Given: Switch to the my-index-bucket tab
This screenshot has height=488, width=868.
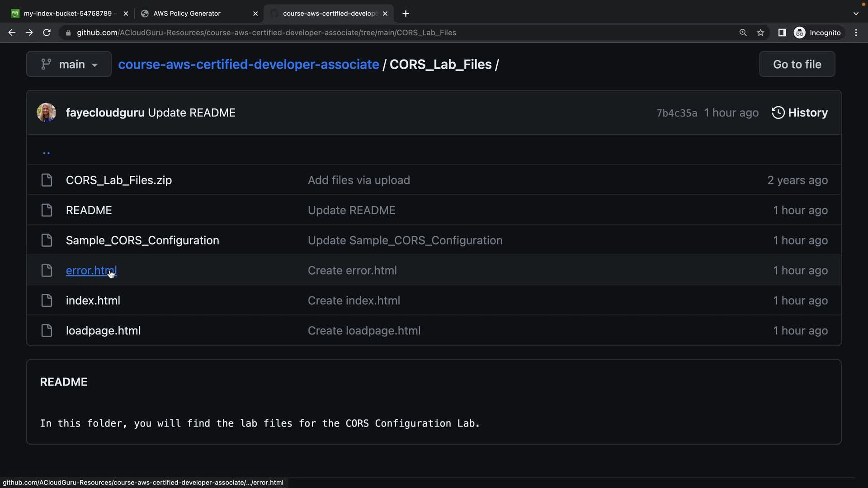Looking at the screenshot, I should [x=67, y=14].
